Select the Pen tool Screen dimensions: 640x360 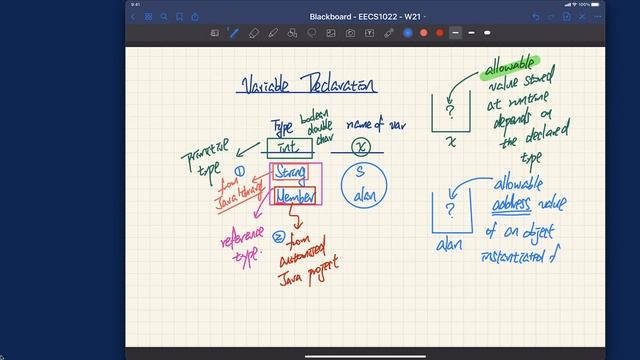233,33
